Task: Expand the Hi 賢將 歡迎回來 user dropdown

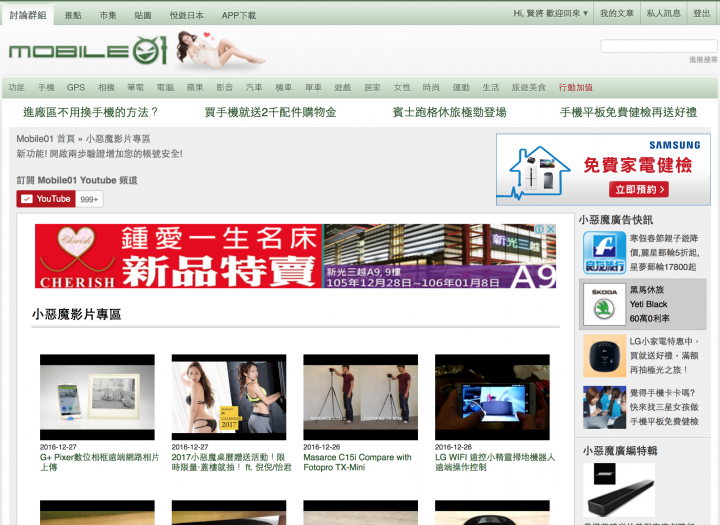Action: (x=551, y=14)
